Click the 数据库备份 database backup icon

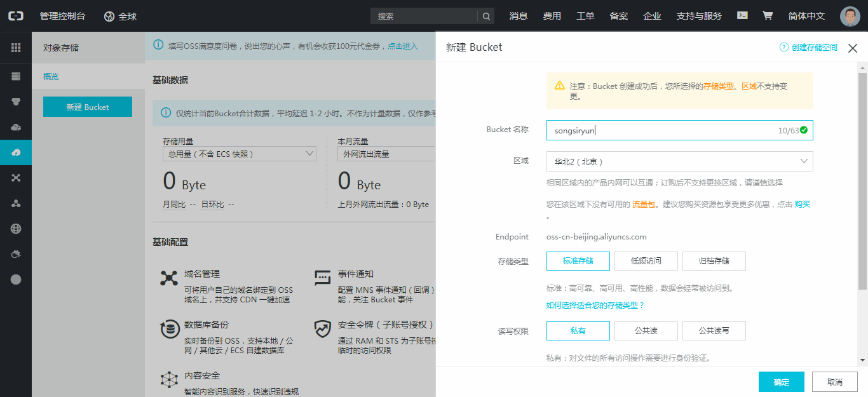(169, 328)
